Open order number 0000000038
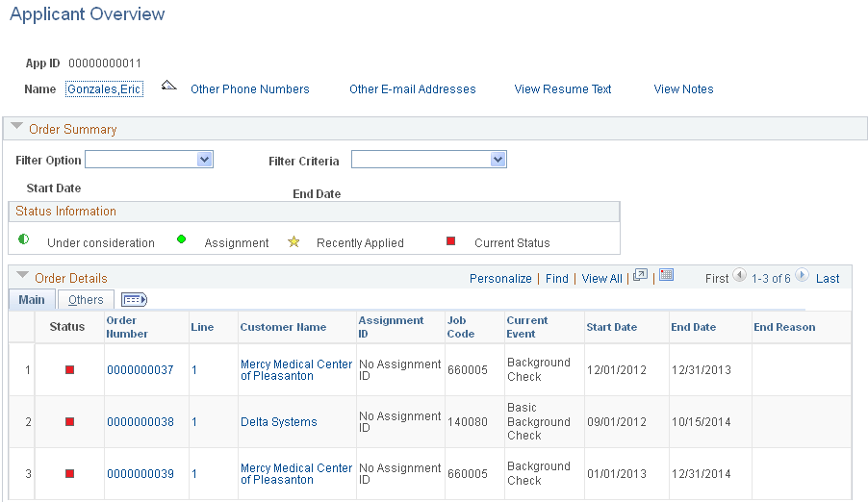The height and width of the screenshot is (502, 868). tap(140, 422)
